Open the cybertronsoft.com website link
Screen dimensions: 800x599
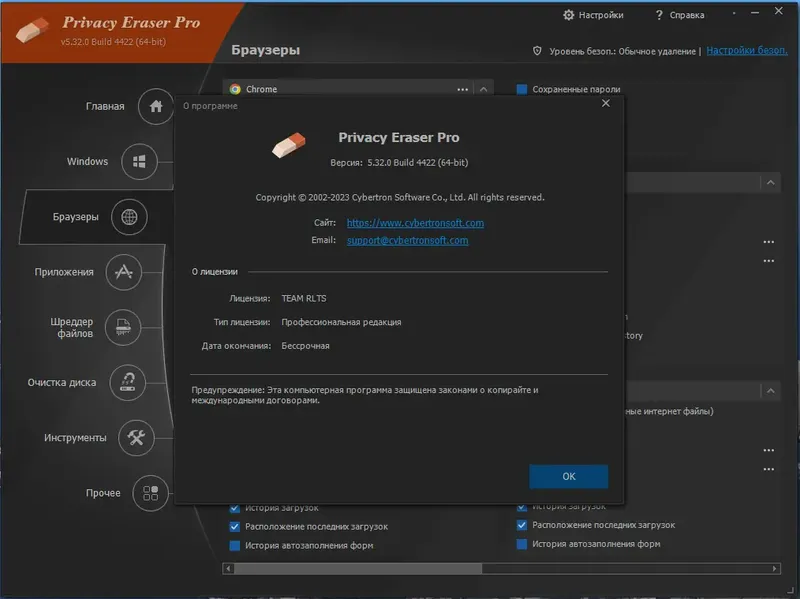pyautogui.click(x=414, y=223)
